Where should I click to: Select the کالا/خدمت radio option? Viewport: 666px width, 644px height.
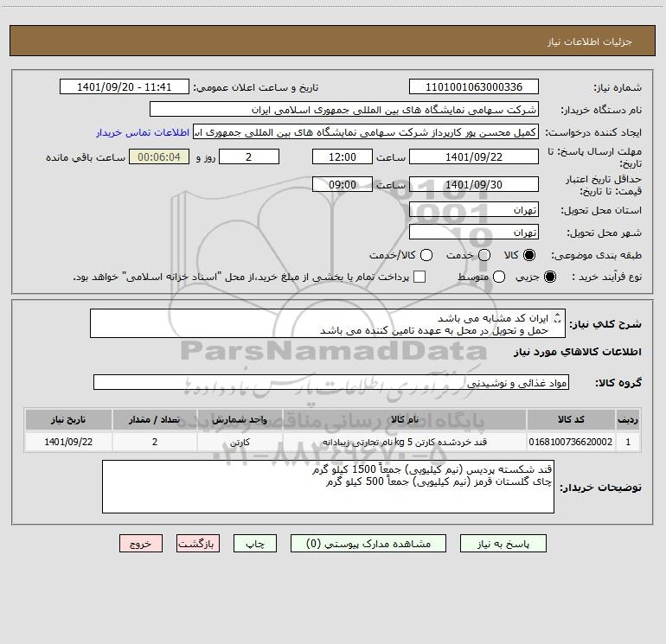click(426, 255)
